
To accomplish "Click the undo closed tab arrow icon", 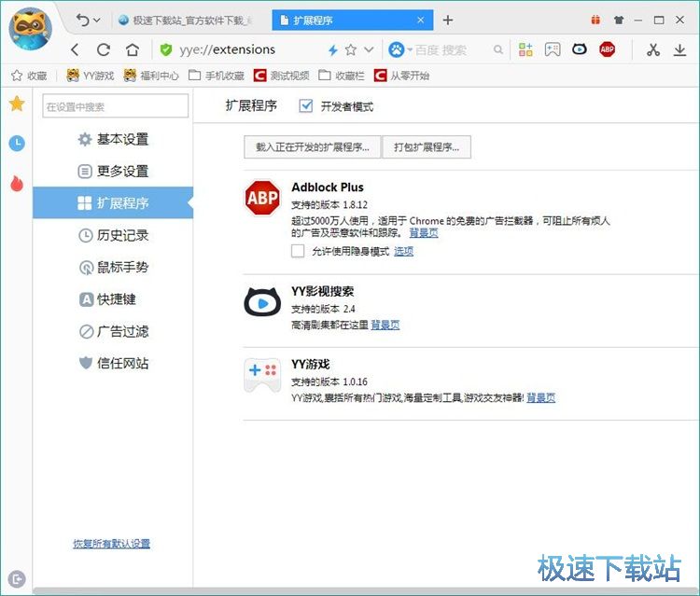I will (x=82, y=20).
